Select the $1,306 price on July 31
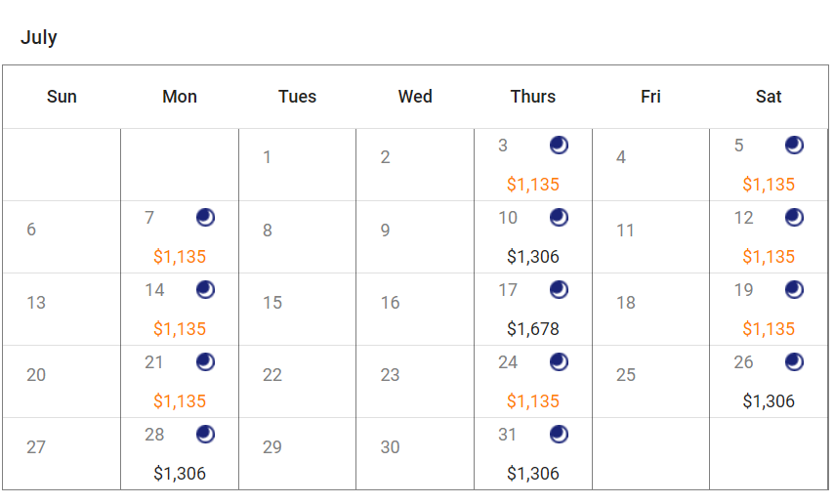Viewport: 834px width, 504px height. click(x=533, y=474)
